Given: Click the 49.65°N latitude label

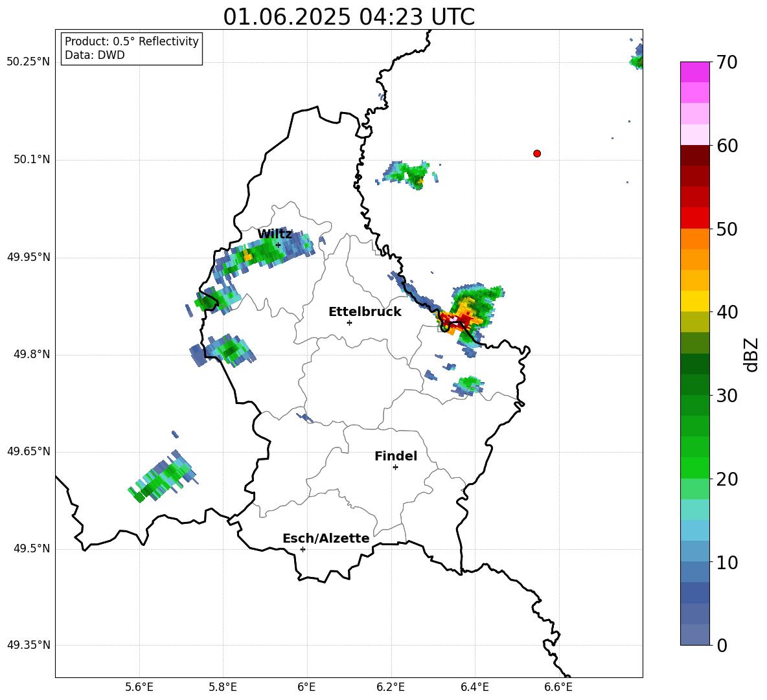Looking at the screenshot, I should (x=29, y=451).
